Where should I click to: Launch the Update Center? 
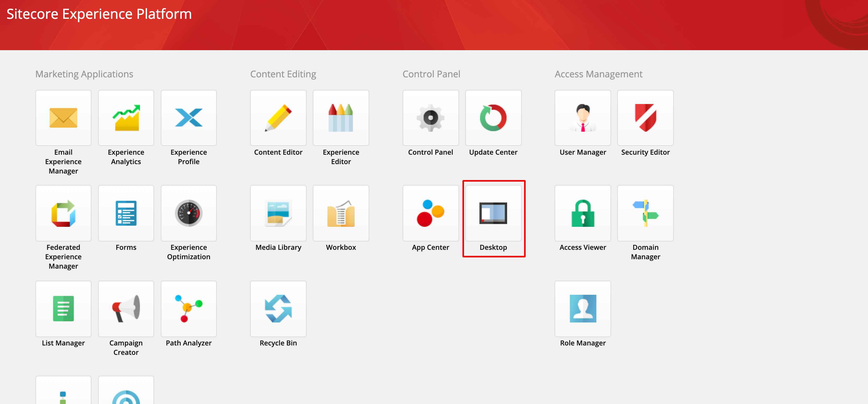(493, 118)
